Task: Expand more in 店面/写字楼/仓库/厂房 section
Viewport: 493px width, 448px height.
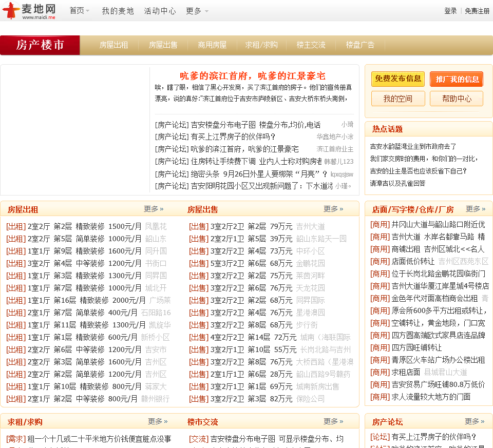Action: coord(475,209)
